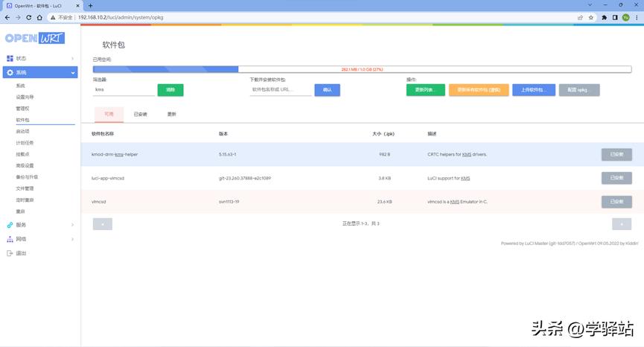Click the 软件包名称 column header
Viewport: 644px width, 347px height.
[x=103, y=134]
